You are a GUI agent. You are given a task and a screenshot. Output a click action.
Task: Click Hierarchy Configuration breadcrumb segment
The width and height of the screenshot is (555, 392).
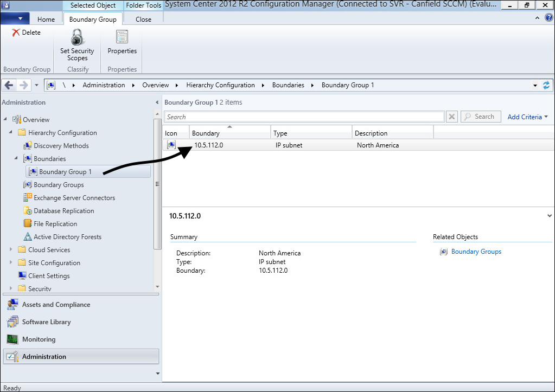[x=220, y=85]
